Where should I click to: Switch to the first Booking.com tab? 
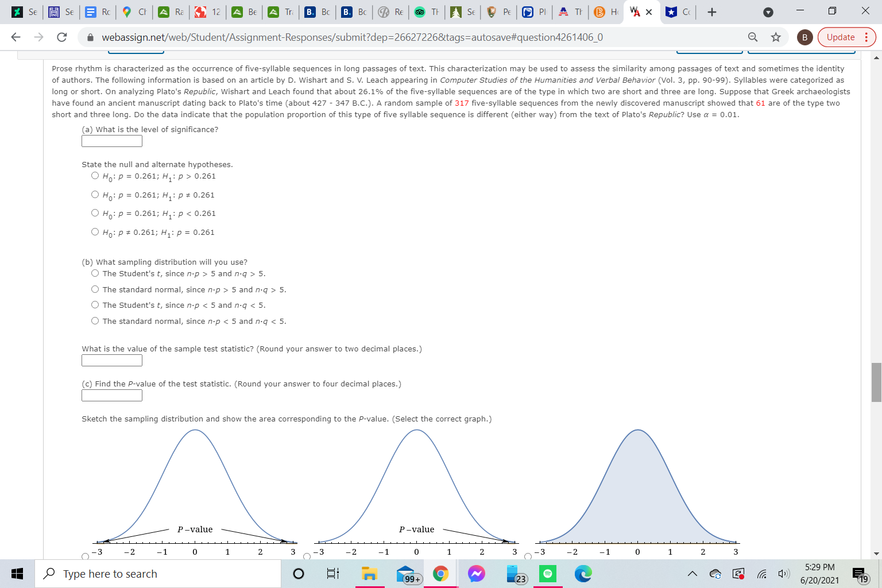[x=318, y=12]
